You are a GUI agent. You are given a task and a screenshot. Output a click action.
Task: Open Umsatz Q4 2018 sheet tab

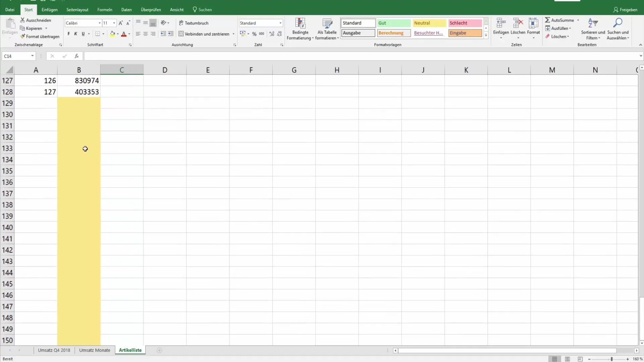coord(54,350)
